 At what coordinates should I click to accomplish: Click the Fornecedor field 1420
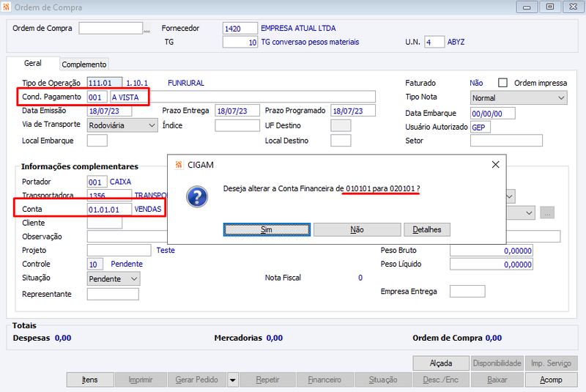point(240,29)
